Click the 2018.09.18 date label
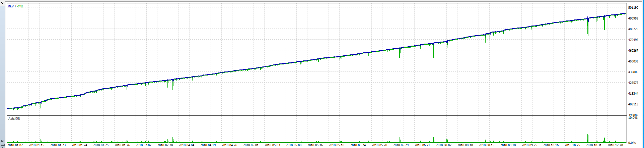The height and width of the screenshot is (148, 644). click(x=508, y=145)
